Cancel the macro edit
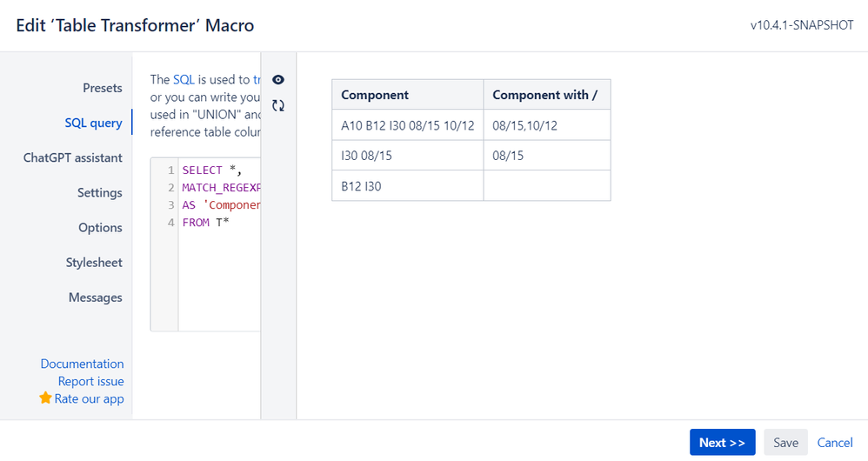Image resolution: width=868 pixels, height=461 pixels. click(835, 443)
